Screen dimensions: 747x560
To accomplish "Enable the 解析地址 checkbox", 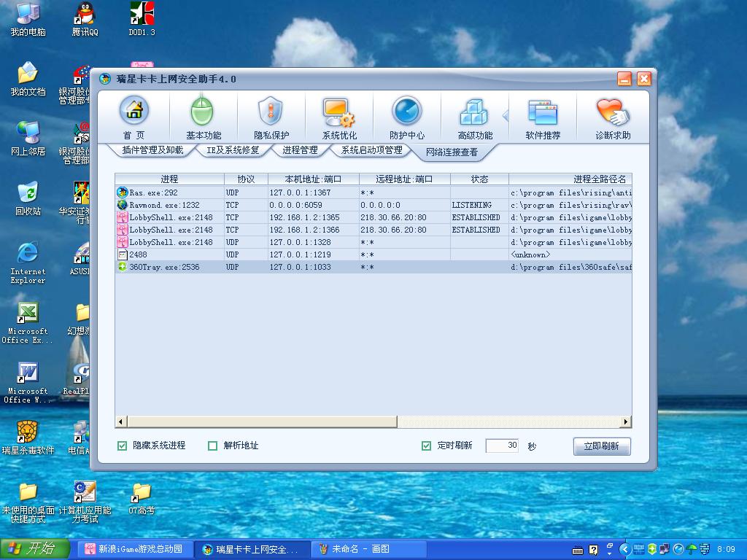I will tap(213, 446).
